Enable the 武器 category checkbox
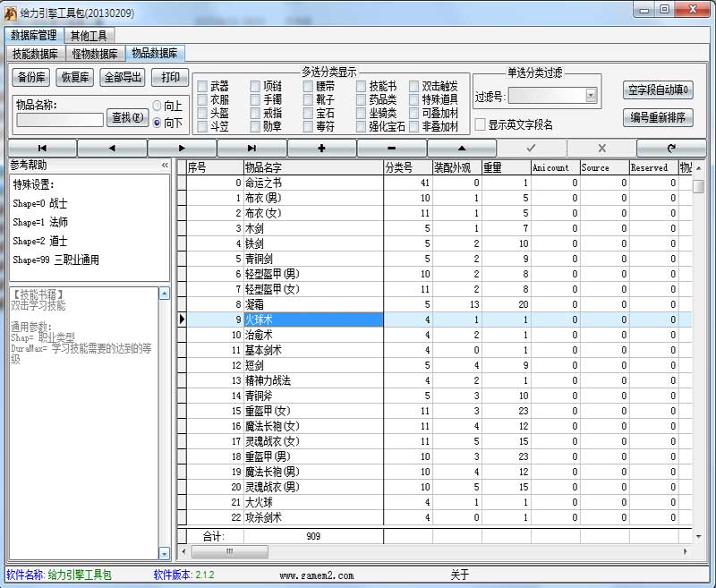This screenshot has width=716, height=588. [201, 87]
